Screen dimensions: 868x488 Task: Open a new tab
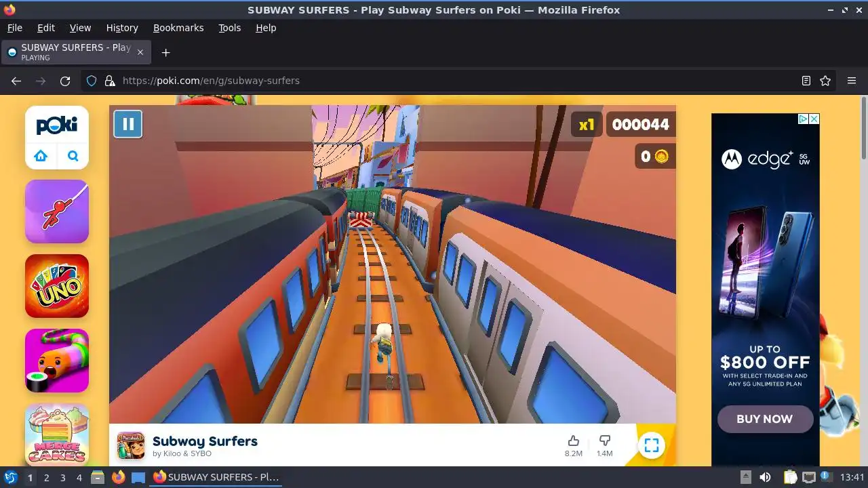(x=165, y=52)
